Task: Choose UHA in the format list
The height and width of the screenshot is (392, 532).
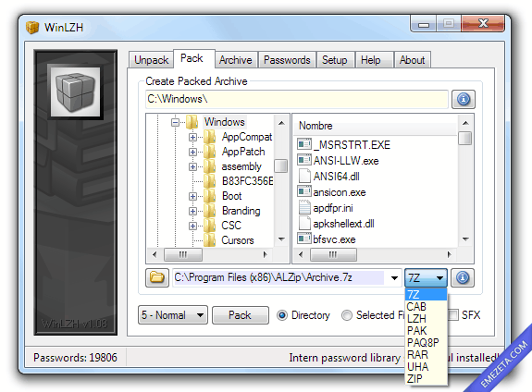Action: (x=426, y=366)
